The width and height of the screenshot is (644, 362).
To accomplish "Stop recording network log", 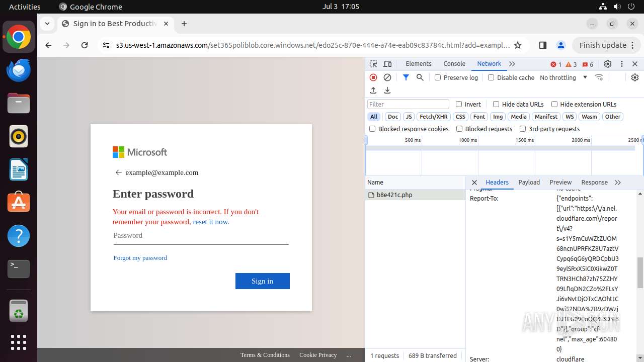I will (373, 77).
